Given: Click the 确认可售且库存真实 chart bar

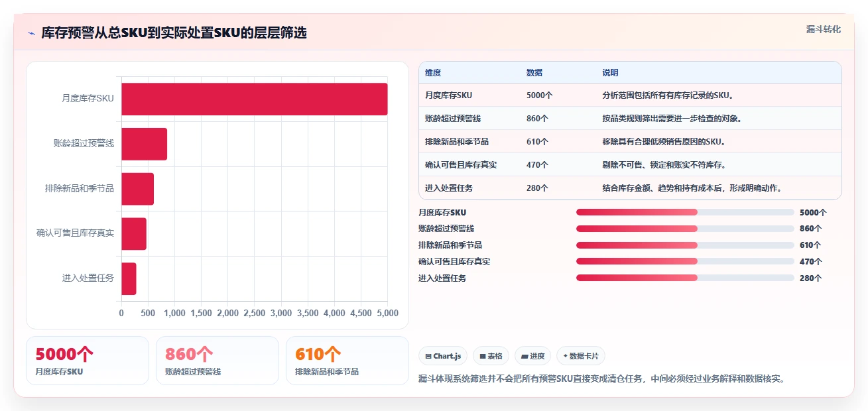Looking at the screenshot, I should [x=134, y=233].
